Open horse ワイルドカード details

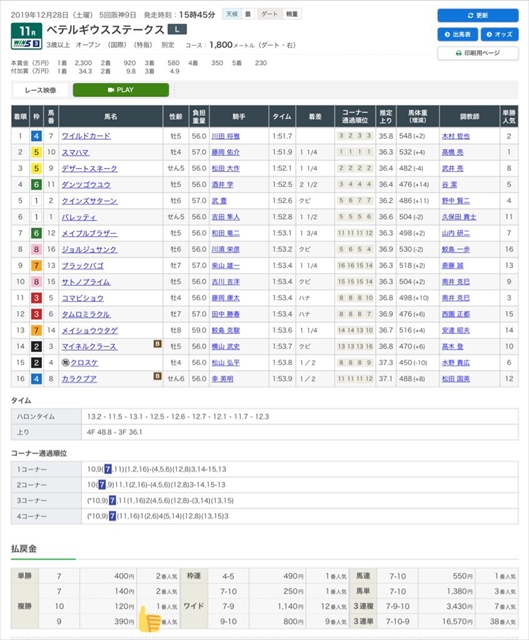pos(86,136)
